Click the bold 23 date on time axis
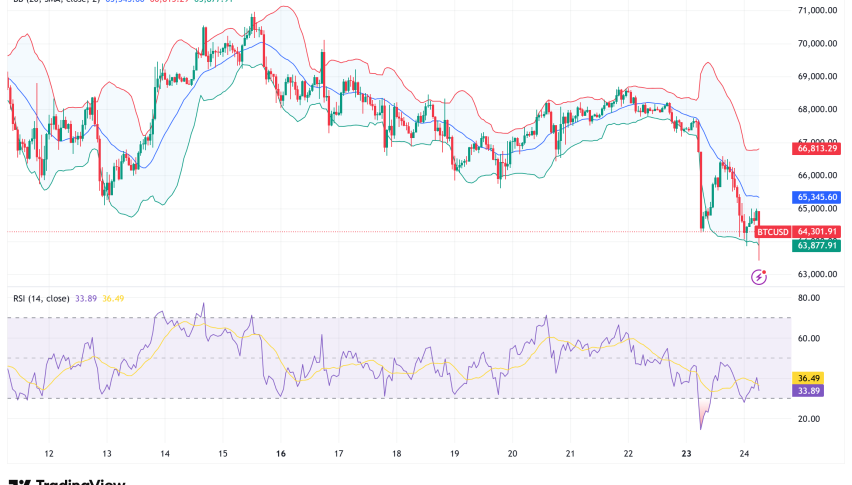This screenshot has height=485, width=852. pos(687,453)
